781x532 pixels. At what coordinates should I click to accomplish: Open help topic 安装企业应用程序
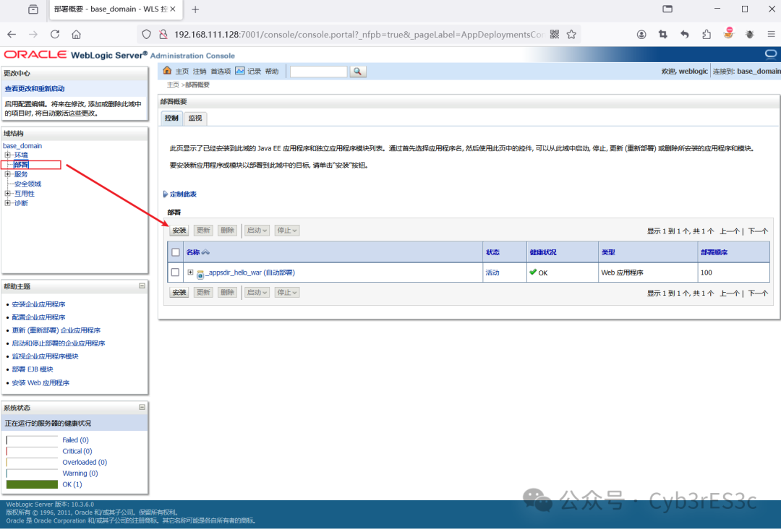(x=38, y=304)
